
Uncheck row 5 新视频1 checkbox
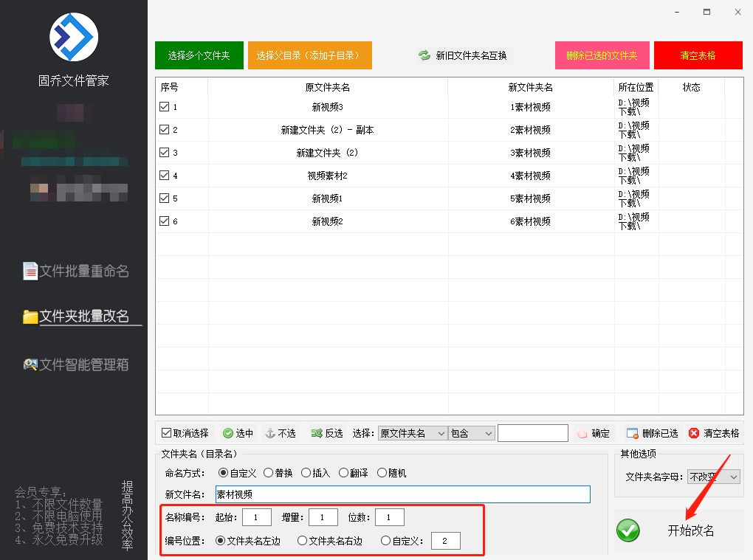[x=164, y=198]
